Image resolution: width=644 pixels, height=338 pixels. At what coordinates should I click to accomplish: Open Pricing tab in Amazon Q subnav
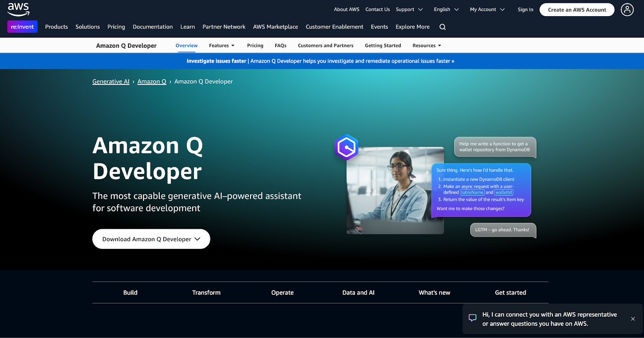click(255, 46)
